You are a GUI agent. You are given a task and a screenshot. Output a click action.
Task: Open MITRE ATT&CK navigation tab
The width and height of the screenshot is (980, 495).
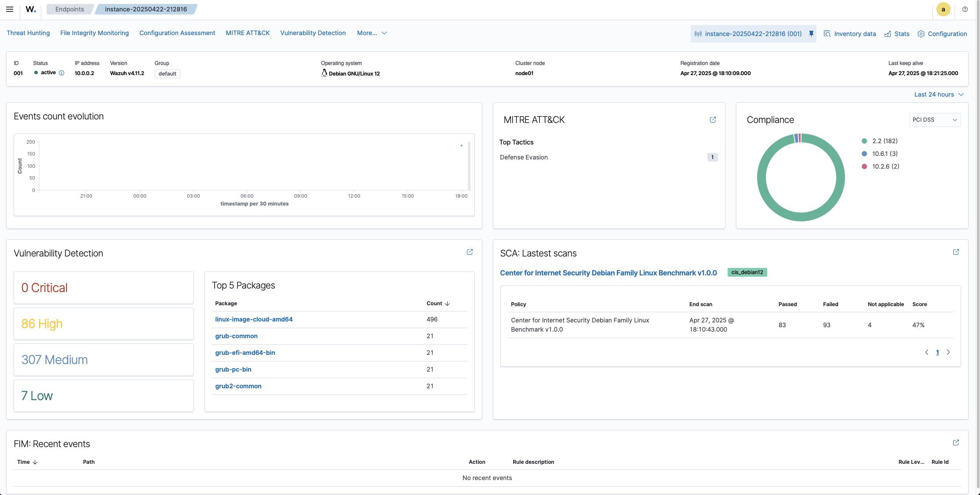click(x=248, y=33)
